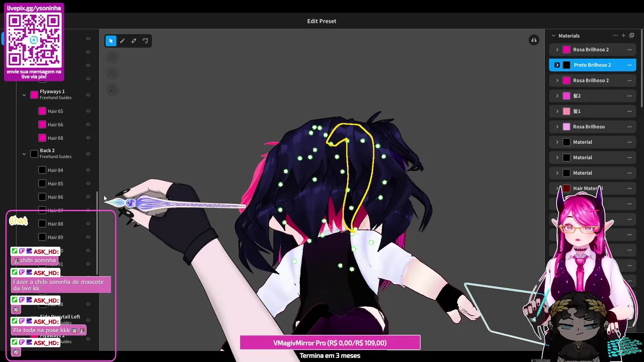Open options menu for 髪1 material
The height and width of the screenshot is (362, 644).
click(629, 111)
